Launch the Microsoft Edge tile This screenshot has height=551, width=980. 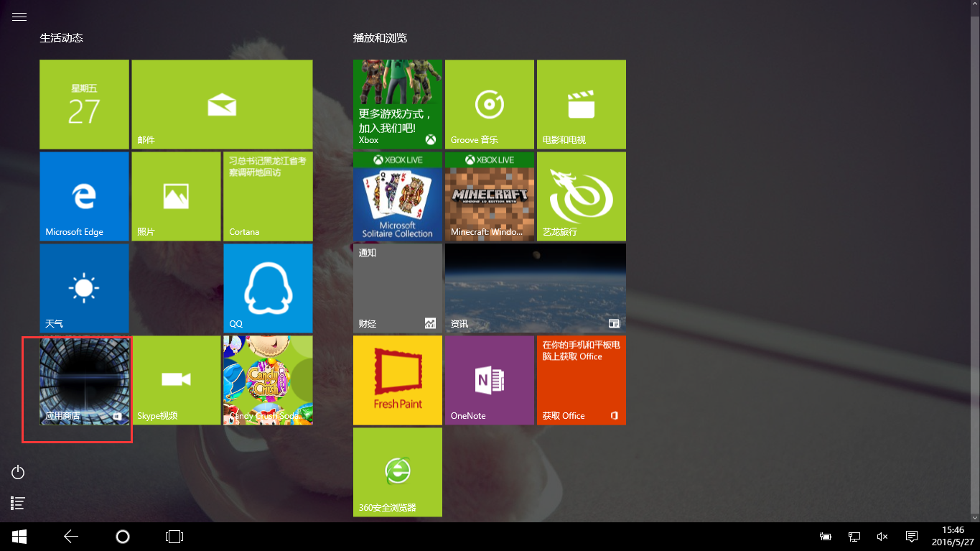(x=84, y=196)
